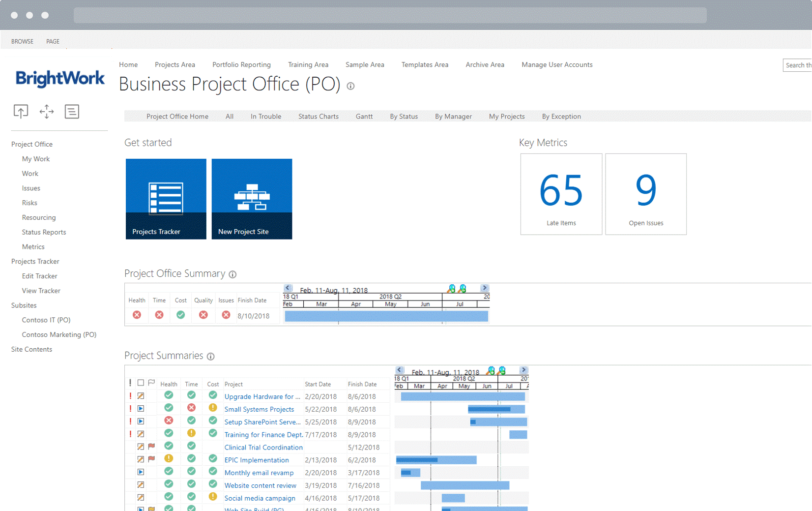Toggle the select-all checkbox in Project Summaries header
This screenshot has width=812, height=511.
[141, 383]
